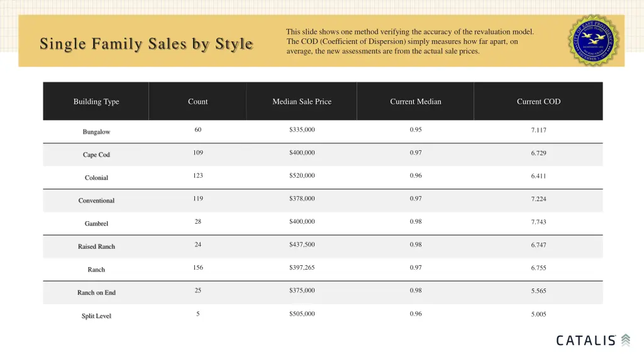Image resolution: width=644 pixels, height=362 pixels.
Task: Click the COD explanation paragraph text
Action: (409, 41)
